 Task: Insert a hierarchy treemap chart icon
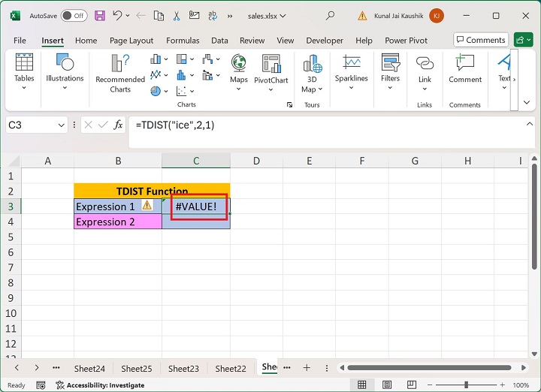(182, 59)
